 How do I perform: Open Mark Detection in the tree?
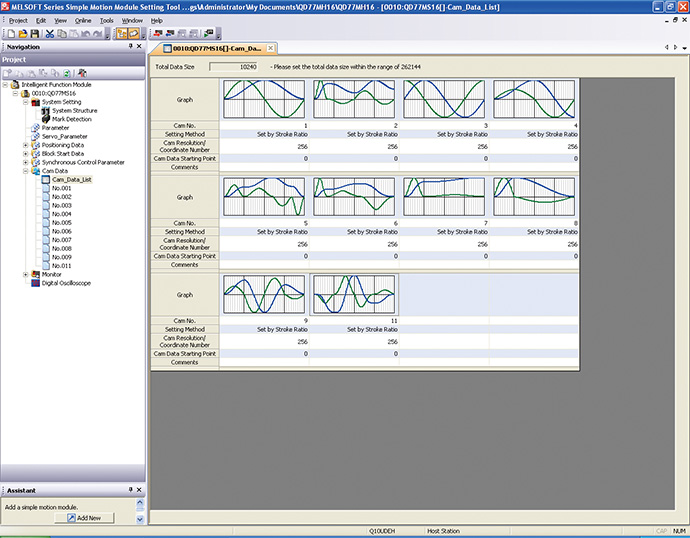point(71,119)
